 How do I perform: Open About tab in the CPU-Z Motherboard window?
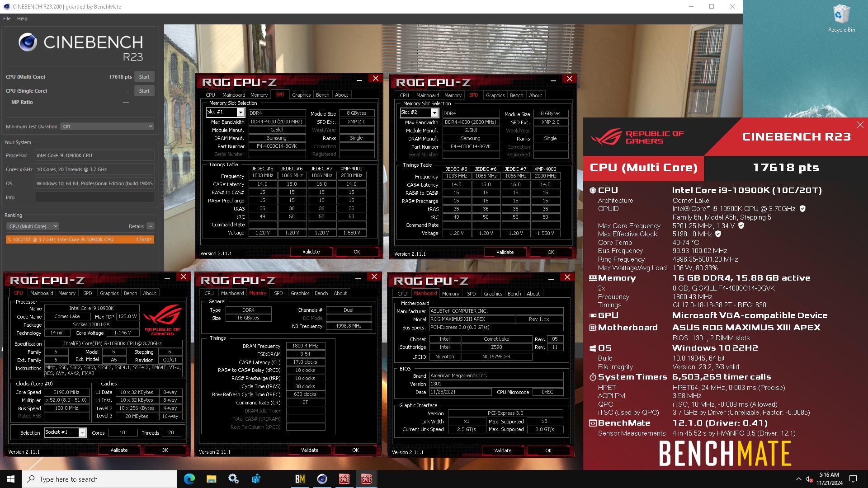click(533, 294)
